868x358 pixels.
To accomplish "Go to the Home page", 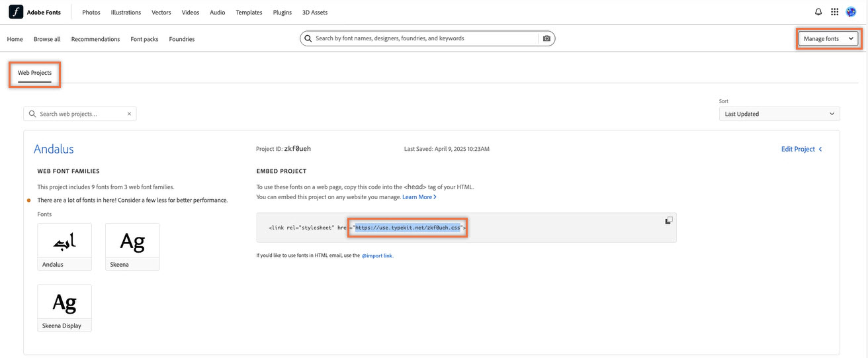I will coord(15,39).
